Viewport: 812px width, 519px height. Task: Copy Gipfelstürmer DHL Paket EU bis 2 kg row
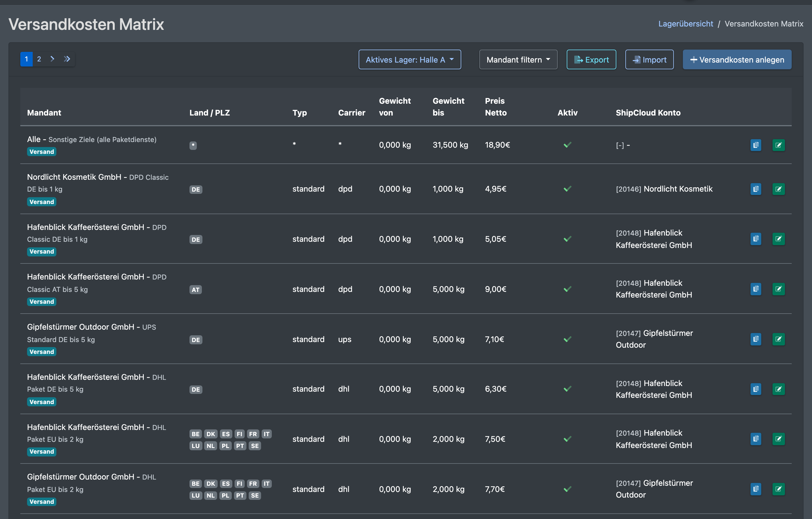pyautogui.click(x=756, y=489)
